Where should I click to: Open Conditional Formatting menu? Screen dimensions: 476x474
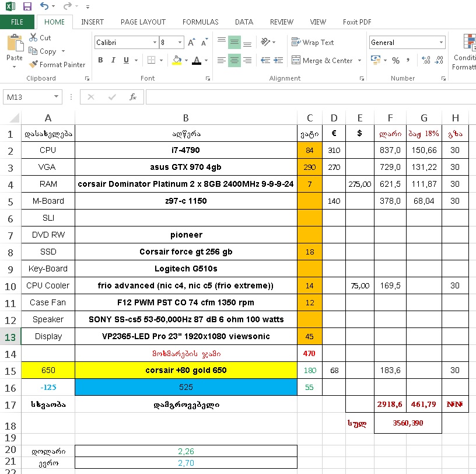point(464,51)
